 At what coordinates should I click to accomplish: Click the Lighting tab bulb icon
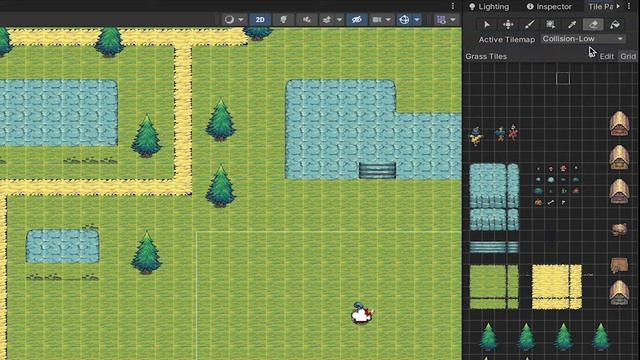tap(472, 7)
